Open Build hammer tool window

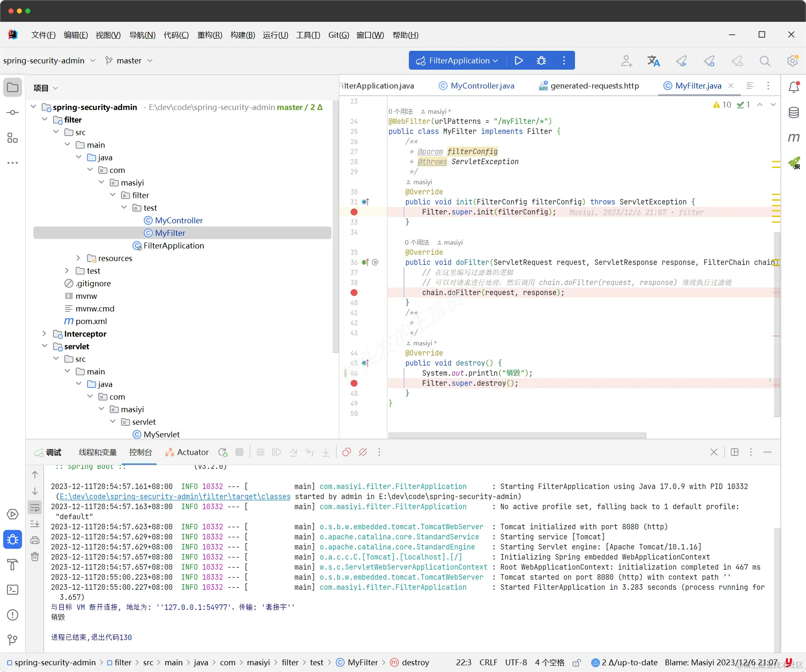[13, 565]
